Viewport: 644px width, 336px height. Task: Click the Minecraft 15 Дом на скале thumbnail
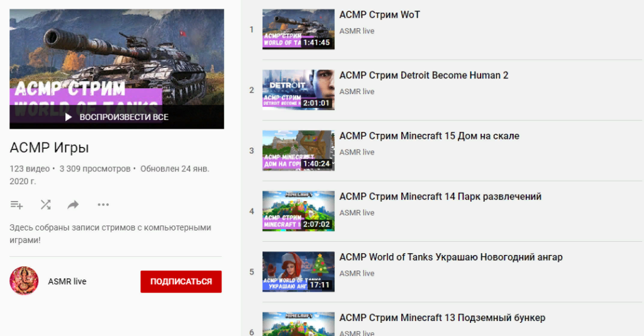click(298, 150)
